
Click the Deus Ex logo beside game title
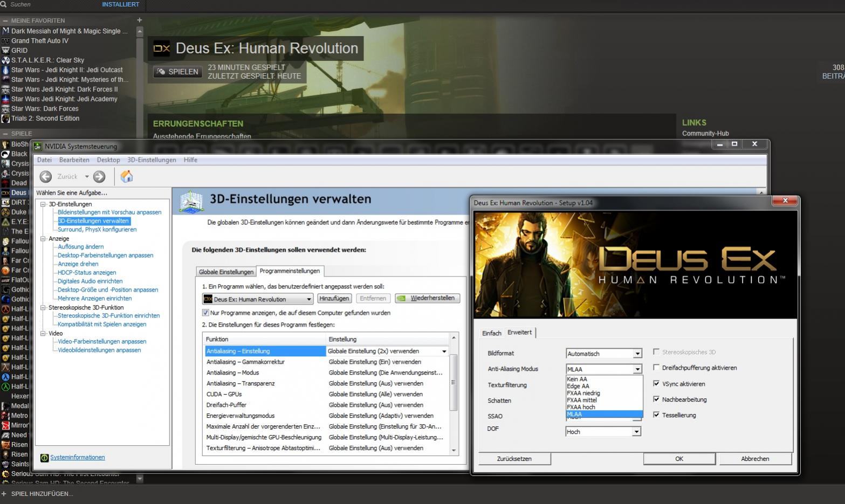[x=162, y=48]
